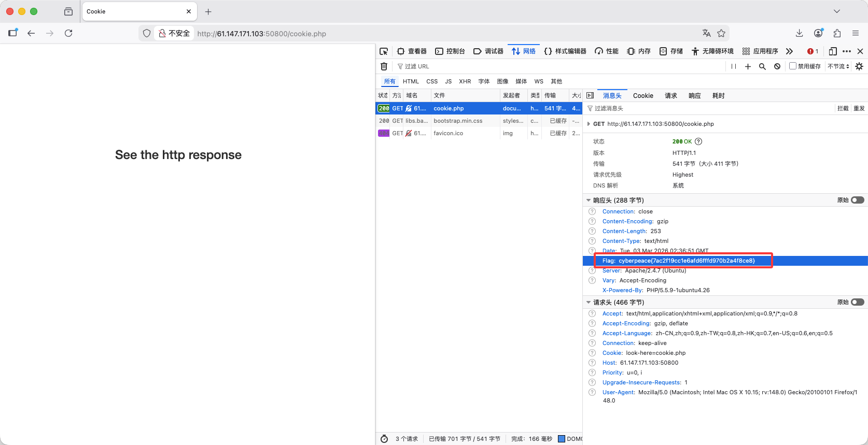Viewport: 868px width, 445px height.
Task: Enable the 禁用缓存 checkbox
Action: click(x=793, y=66)
